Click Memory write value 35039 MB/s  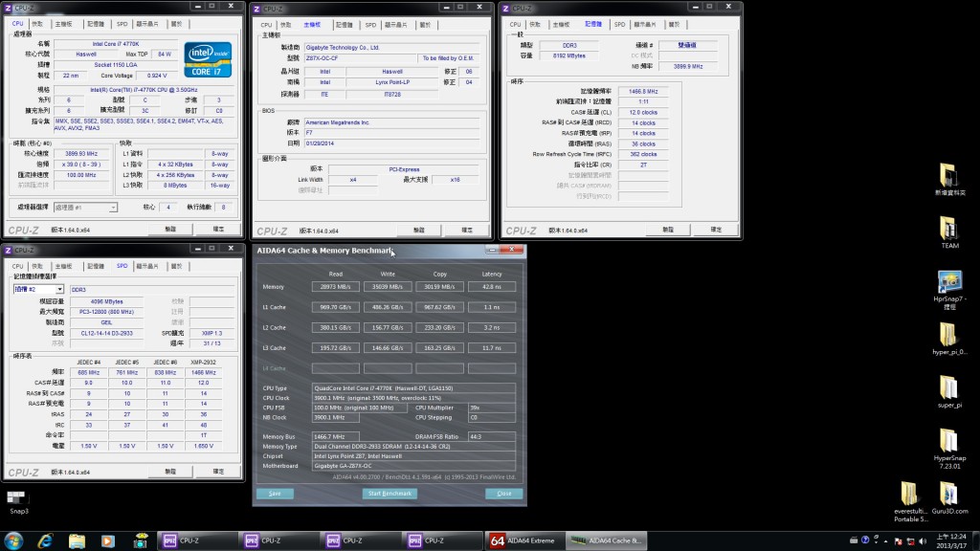388,287
